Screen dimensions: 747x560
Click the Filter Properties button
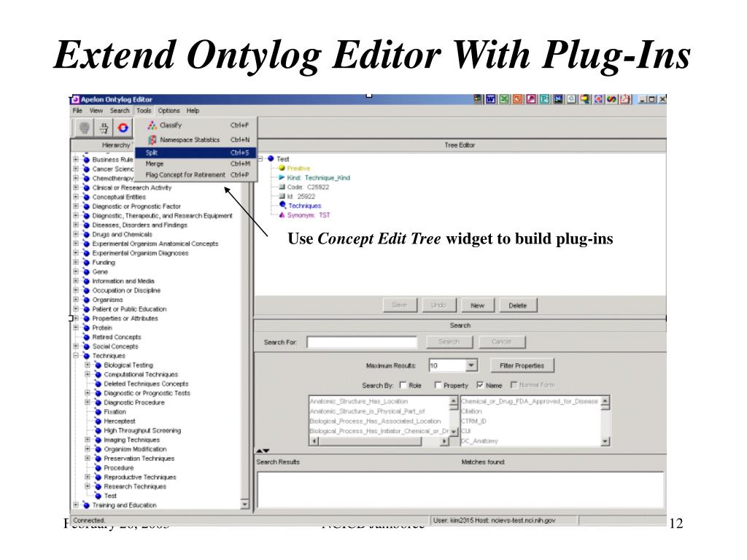coord(522,365)
